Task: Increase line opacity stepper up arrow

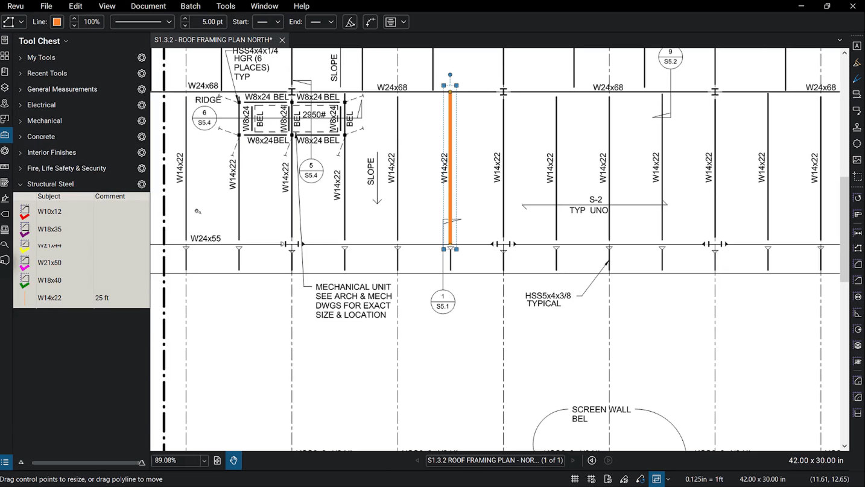Action: 74,19
